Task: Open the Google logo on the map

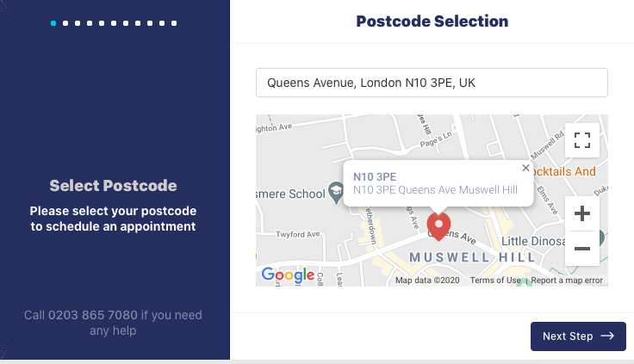Action: [288, 275]
